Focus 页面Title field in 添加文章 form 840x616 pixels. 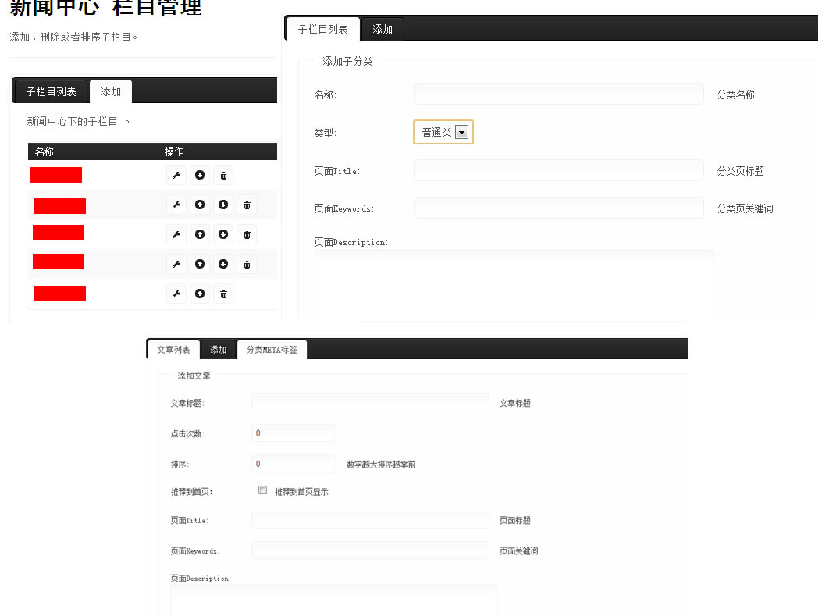(x=371, y=520)
